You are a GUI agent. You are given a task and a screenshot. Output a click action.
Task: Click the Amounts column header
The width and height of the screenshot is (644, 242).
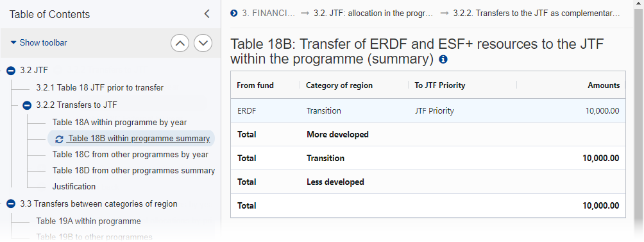[604, 85]
